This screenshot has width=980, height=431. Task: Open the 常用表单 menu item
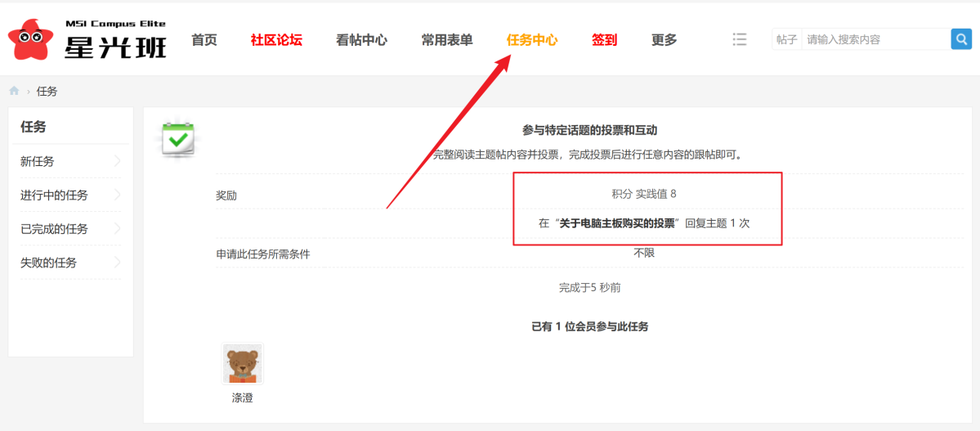[447, 40]
